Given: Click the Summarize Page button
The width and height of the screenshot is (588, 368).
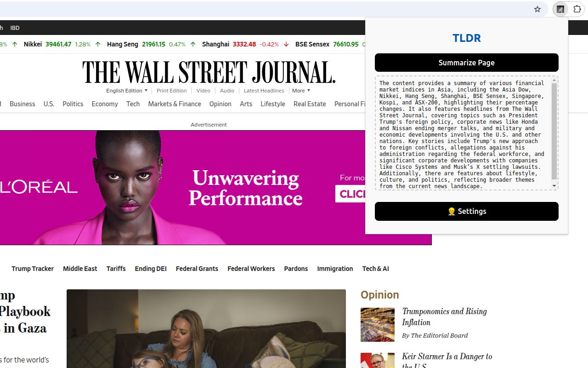Looking at the screenshot, I should (x=467, y=63).
